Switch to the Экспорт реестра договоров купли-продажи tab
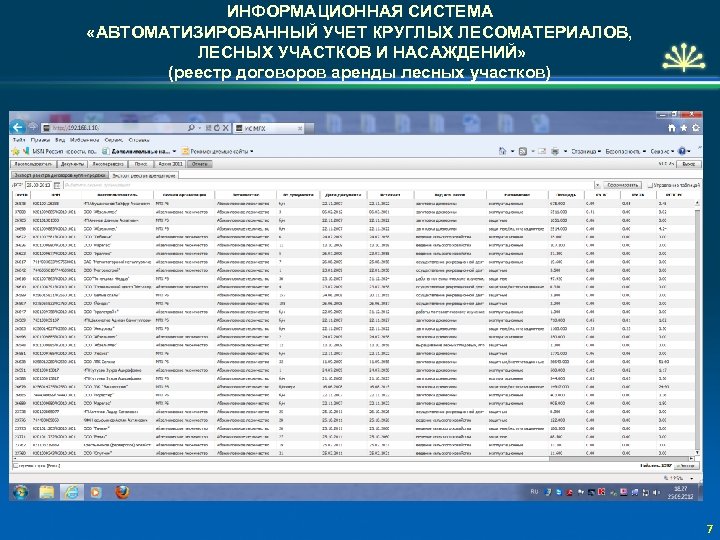720x540 pixels. coord(60,175)
